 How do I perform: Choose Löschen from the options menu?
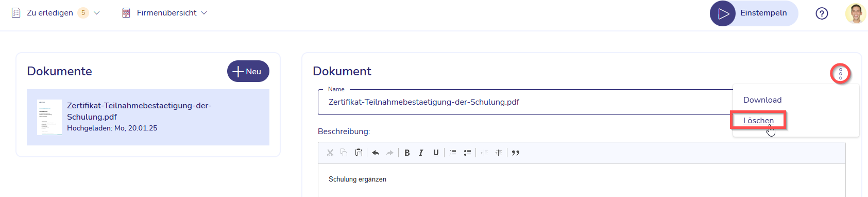click(758, 121)
